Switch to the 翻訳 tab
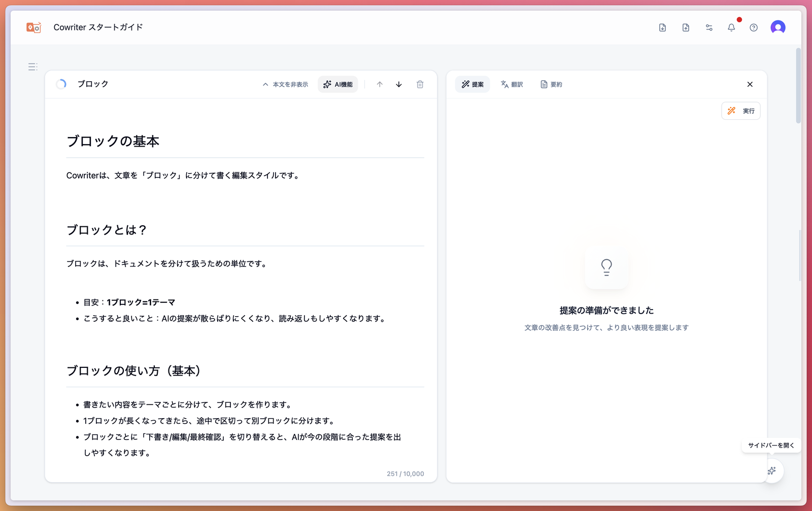This screenshot has height=511, width=812. click(x=512, y=84)
